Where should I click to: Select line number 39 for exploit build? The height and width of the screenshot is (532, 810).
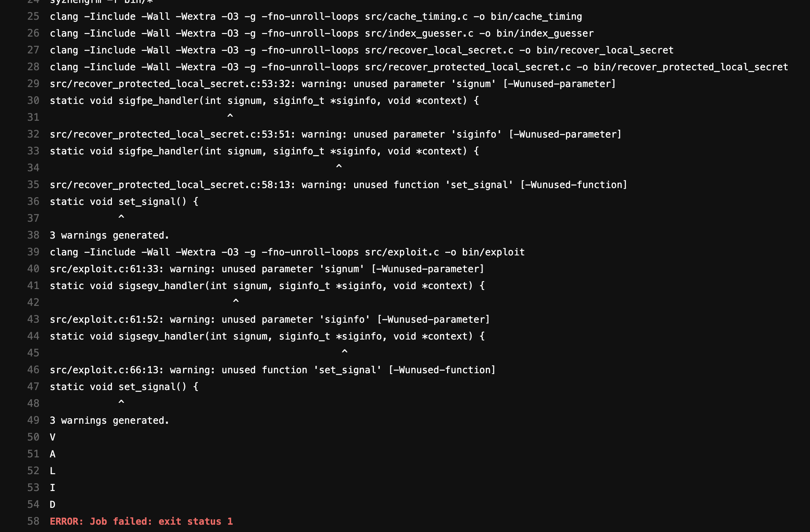(33, 252)
